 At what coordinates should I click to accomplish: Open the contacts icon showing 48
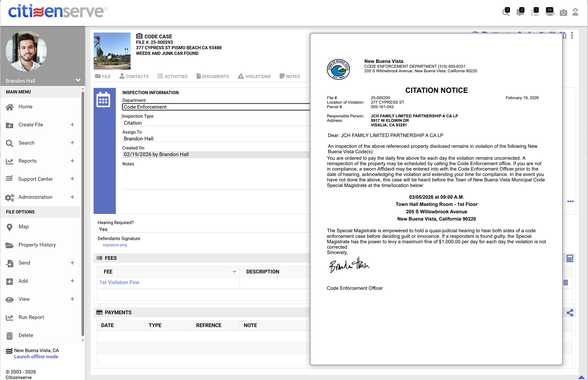(550, 12)
